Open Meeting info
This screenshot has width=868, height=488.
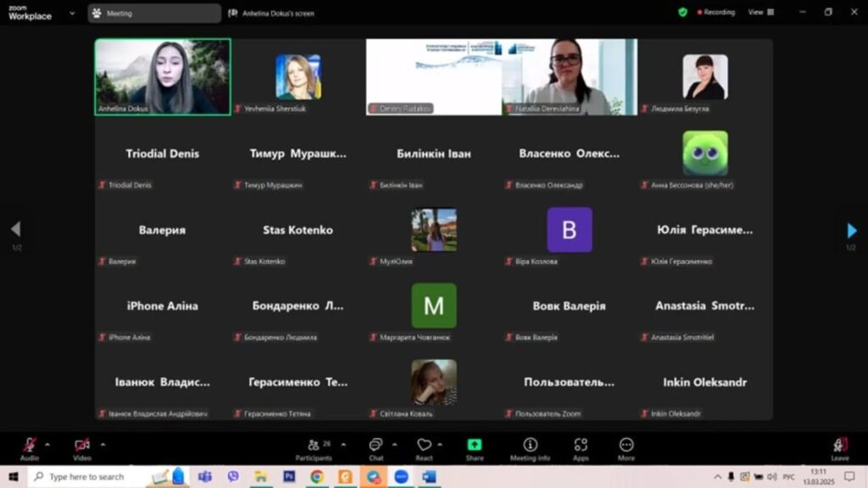[x=530, y=446]
